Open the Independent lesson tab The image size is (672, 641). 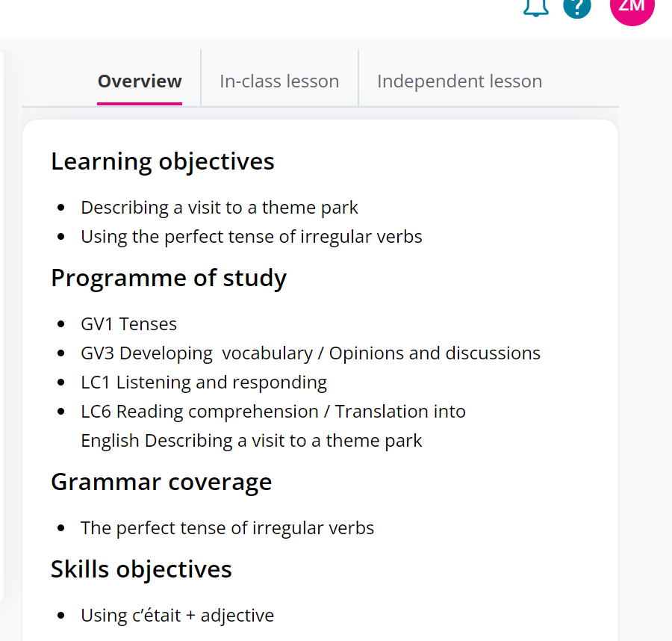pos(459,81)
